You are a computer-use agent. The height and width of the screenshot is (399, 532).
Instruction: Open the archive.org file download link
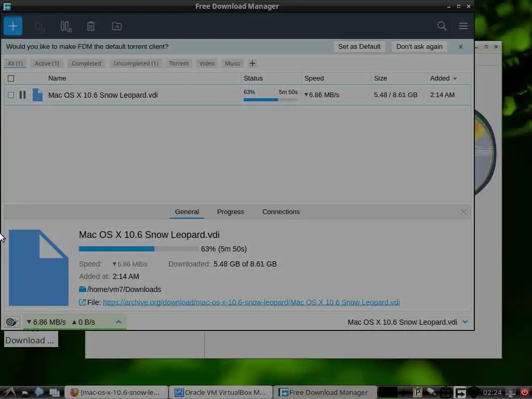click(251, 302)
